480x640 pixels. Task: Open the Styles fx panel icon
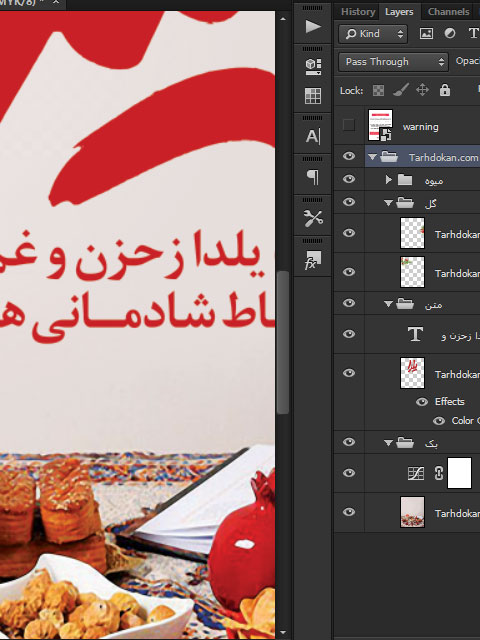pos(313,260)
